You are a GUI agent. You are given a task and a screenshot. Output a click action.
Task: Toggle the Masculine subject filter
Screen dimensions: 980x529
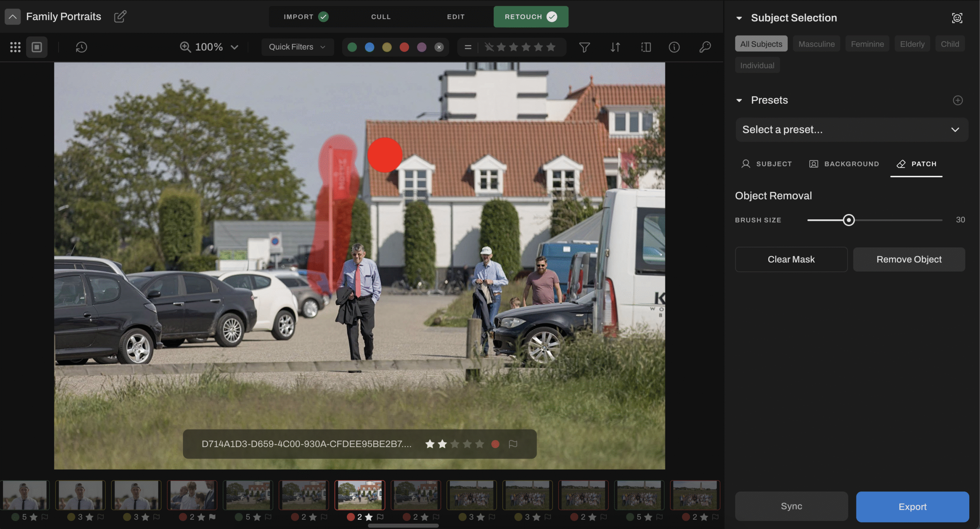816,44
